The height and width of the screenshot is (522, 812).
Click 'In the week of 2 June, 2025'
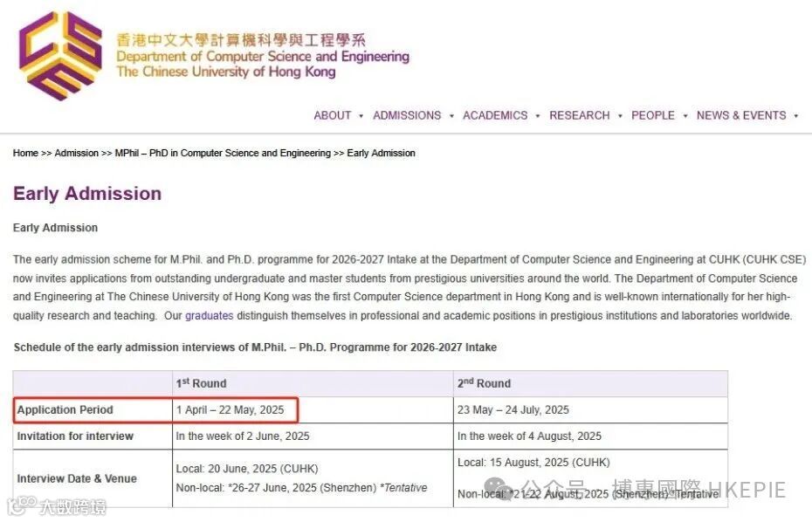click(243, 436)
